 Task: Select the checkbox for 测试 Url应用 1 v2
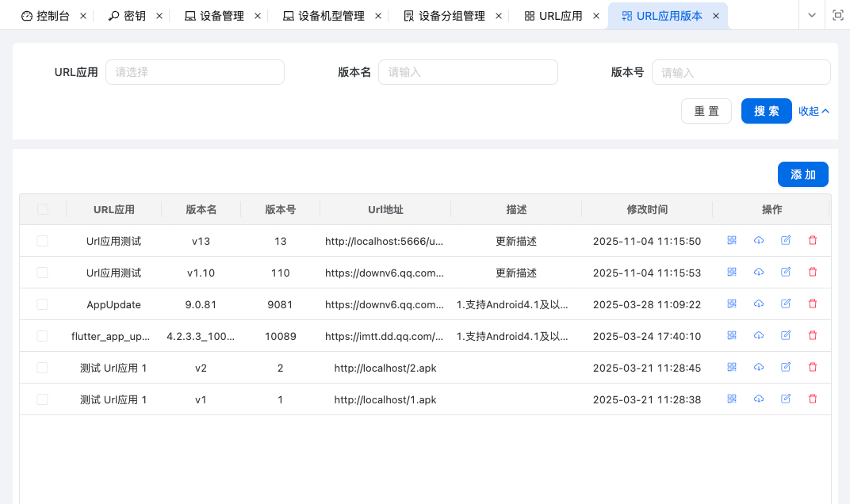[x=42, y=367]
